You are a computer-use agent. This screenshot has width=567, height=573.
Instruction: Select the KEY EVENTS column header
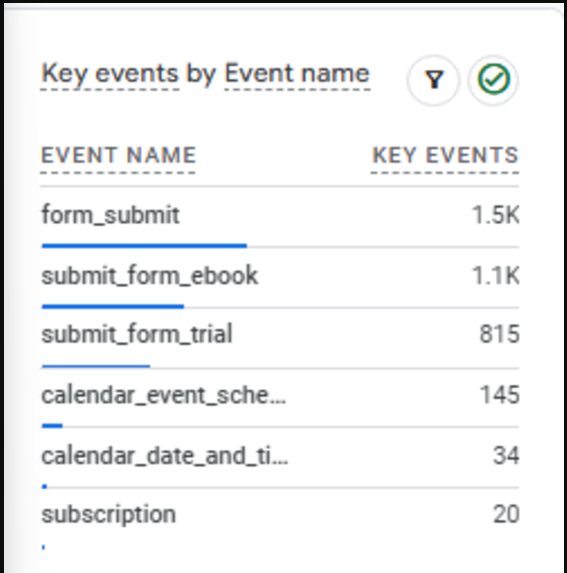(x=445, y=156)
